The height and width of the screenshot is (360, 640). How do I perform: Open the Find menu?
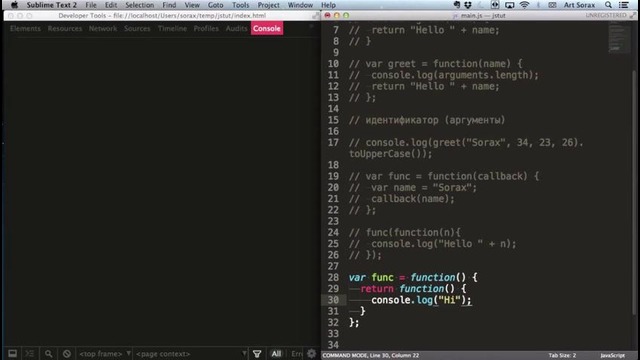(x=169, y=5)
